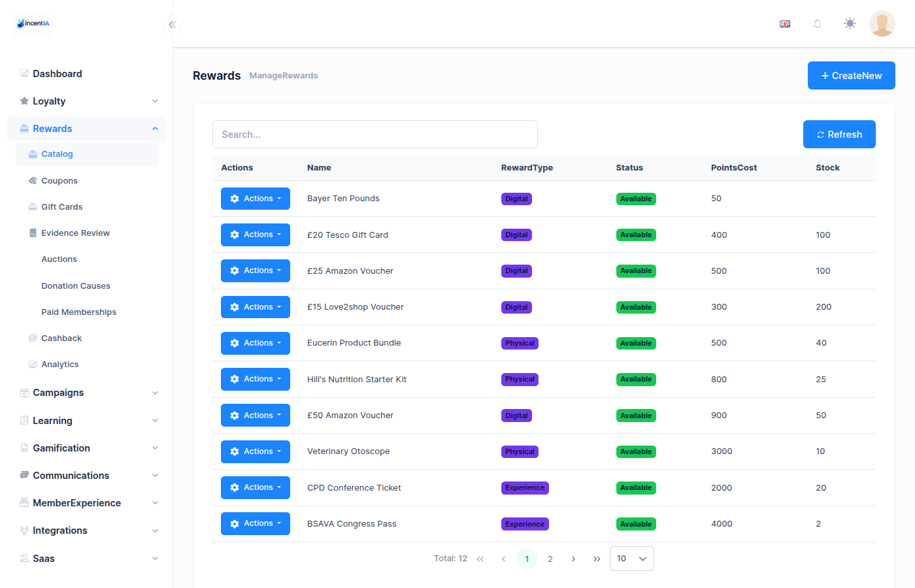Sort by the Name column header
The width and height of the screenshot is (915, 588).
pos(319,168)
